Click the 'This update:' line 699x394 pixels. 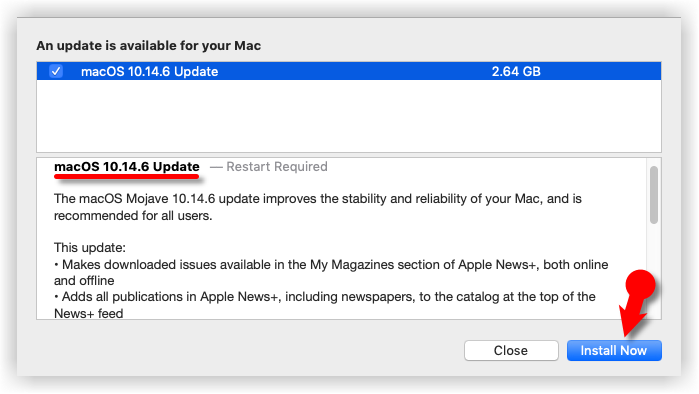tap(90, 248)
